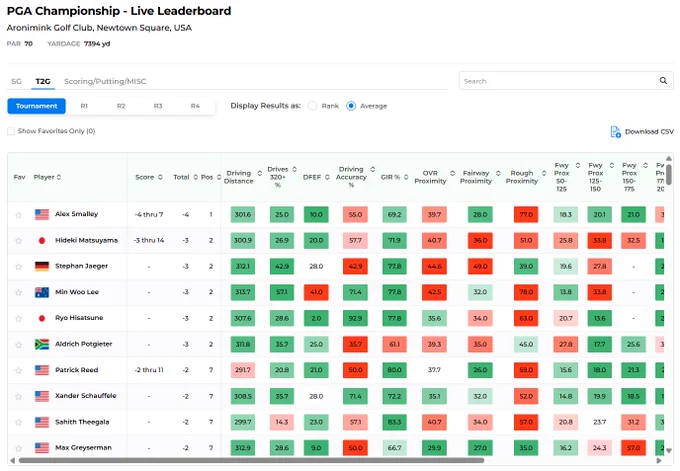Viewport: 680px width, 471px height.
Task: Open Patrick Reed player name
Action: [76, 370]
